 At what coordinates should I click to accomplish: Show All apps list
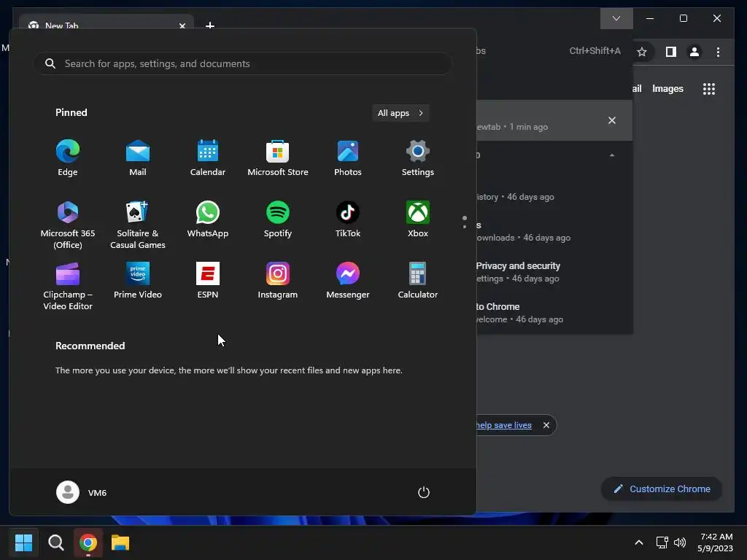400,113
